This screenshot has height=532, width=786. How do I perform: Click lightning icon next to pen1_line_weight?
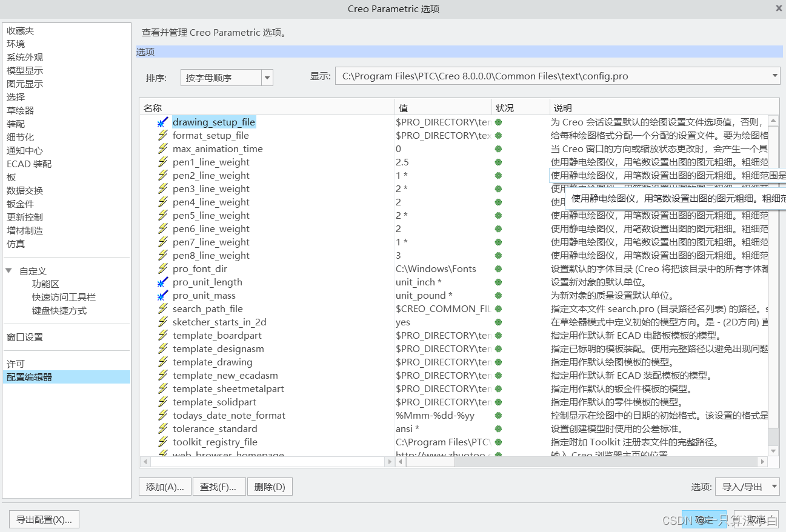162,162
